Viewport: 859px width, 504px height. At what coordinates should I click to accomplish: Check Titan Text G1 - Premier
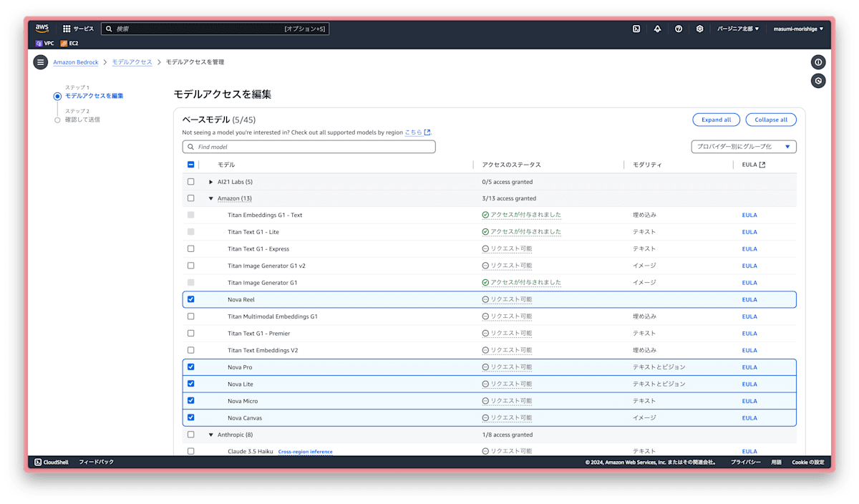190,333
